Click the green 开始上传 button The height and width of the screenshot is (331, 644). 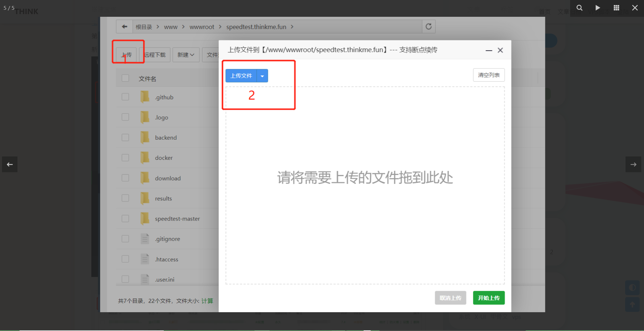coord(489,298)
